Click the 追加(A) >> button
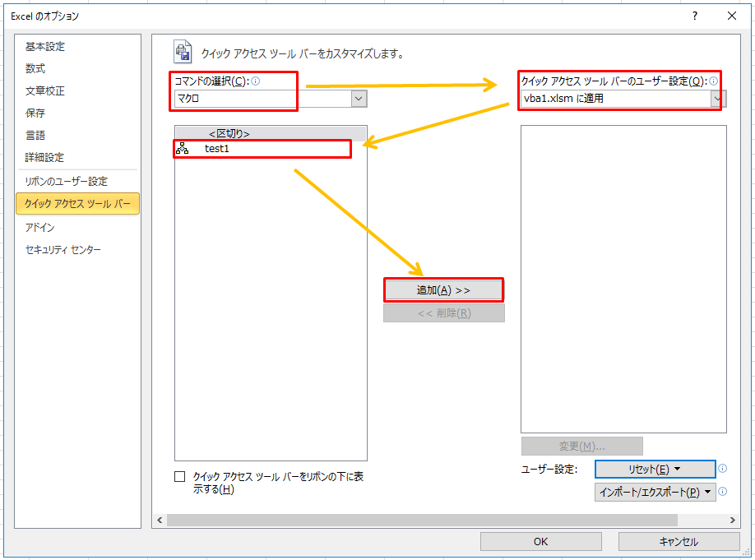755x560 pixels. pyautogui.click(x=443, y=290)
